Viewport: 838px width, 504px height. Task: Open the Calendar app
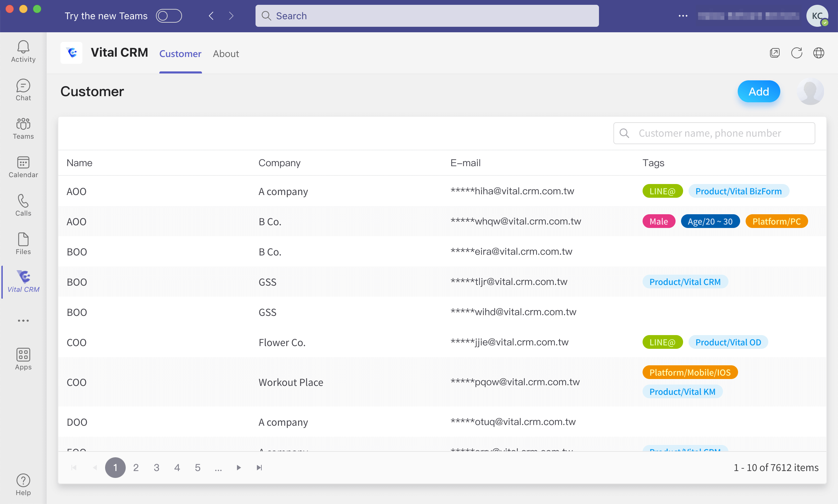click(23, 167)
